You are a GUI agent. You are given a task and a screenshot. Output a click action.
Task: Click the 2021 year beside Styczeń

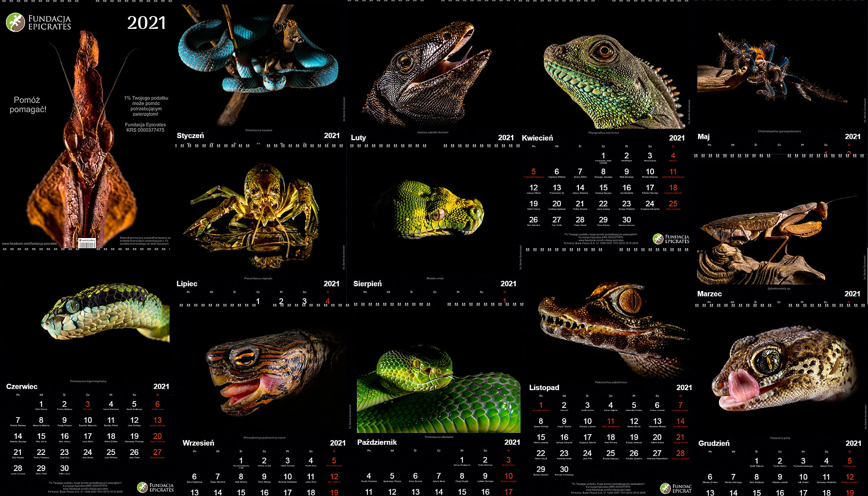332,136
